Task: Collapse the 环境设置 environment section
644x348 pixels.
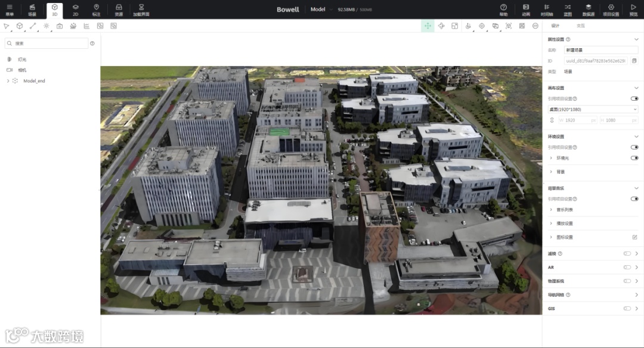Action: (636, 136)
